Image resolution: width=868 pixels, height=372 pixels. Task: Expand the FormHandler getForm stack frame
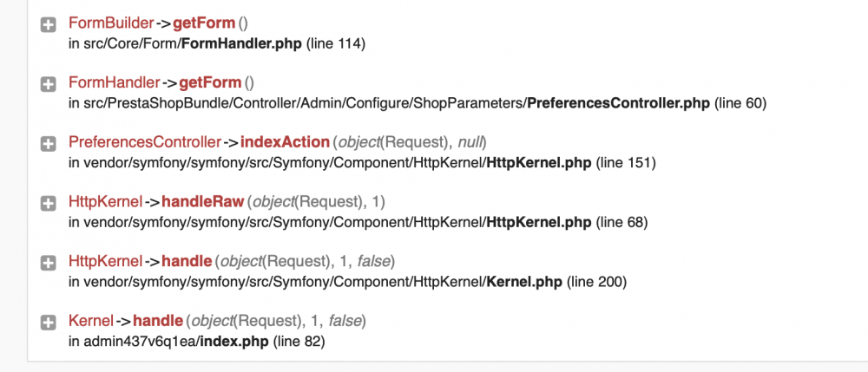point(49,84)
